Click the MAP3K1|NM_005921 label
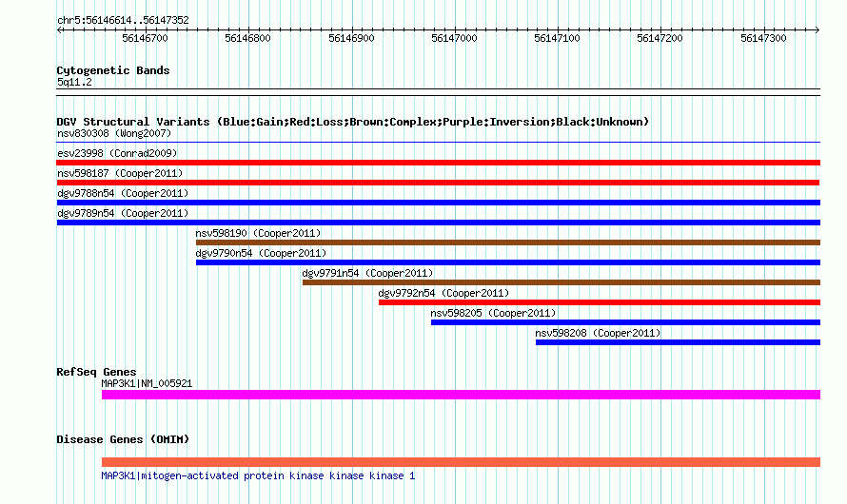This screenshot has height=504, width=847. (147, 383)
